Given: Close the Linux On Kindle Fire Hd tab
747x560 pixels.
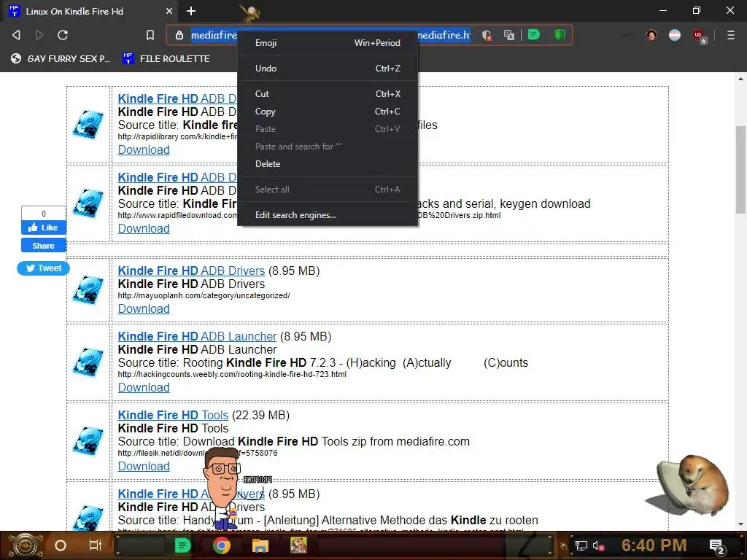Looking at the screenshot, I should tap(169, 11).
